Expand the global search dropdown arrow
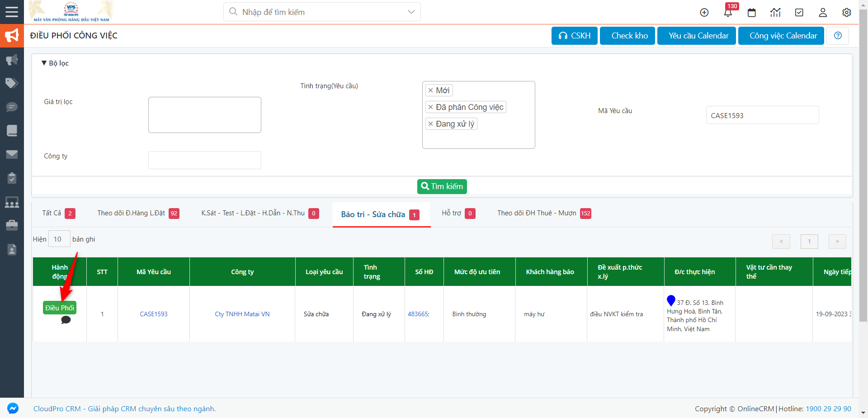 click(x=411, y=12)
